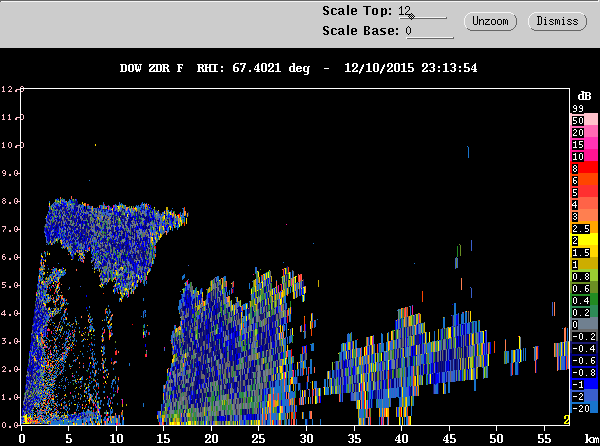600x446 pixels.
Task: Select the -0.8 dB blue swatch
Action: (584, 373)
